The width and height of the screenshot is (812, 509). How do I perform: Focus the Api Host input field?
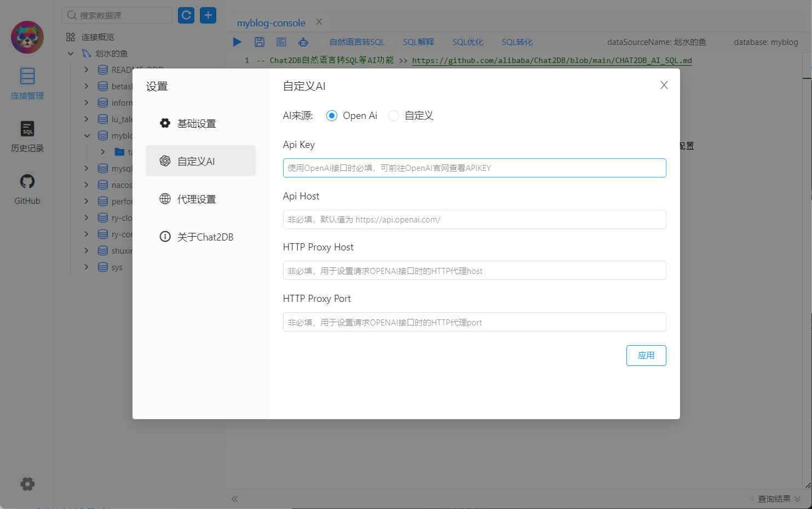click(x=475, y=220)
